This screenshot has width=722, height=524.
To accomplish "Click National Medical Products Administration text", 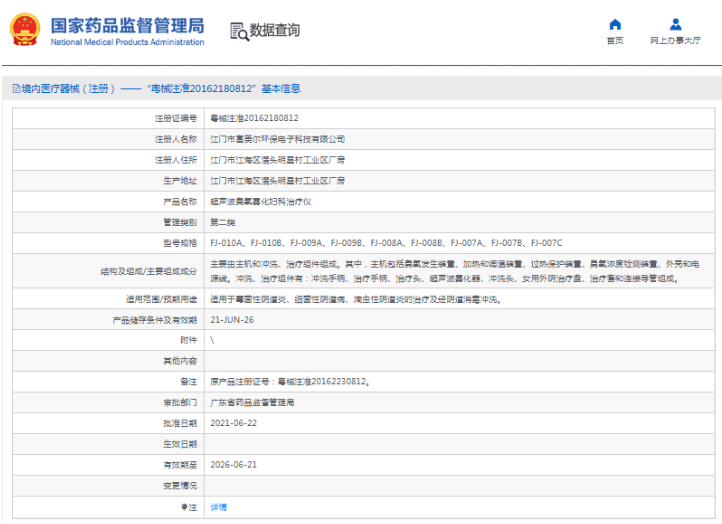I will tap(128, 42).
